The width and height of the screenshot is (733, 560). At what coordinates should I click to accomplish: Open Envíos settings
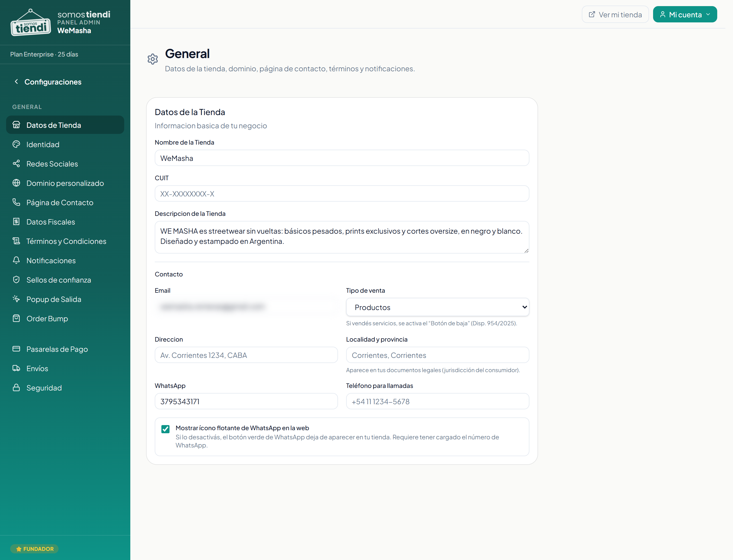click(x=65, y=368)
